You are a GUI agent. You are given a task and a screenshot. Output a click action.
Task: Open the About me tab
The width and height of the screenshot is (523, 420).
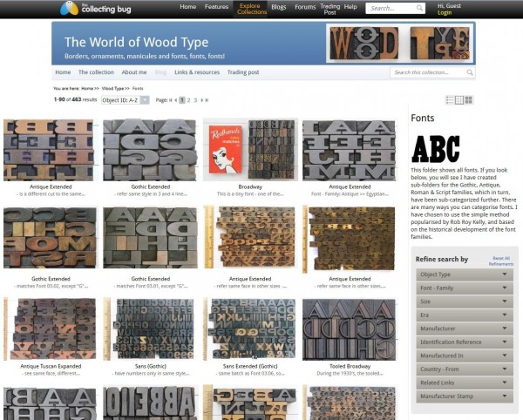(134, 72)
